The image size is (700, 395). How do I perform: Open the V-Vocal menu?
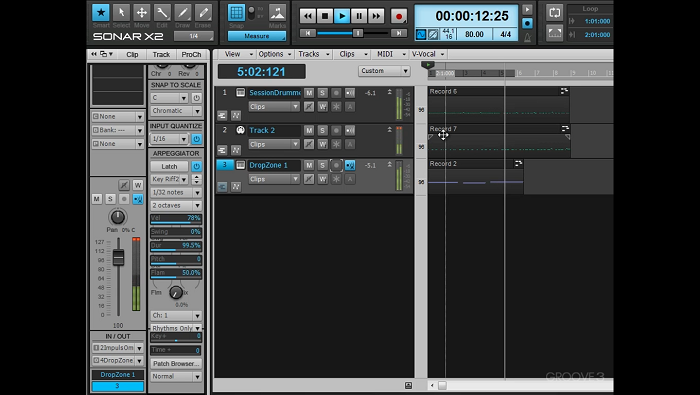click(427, 54)
